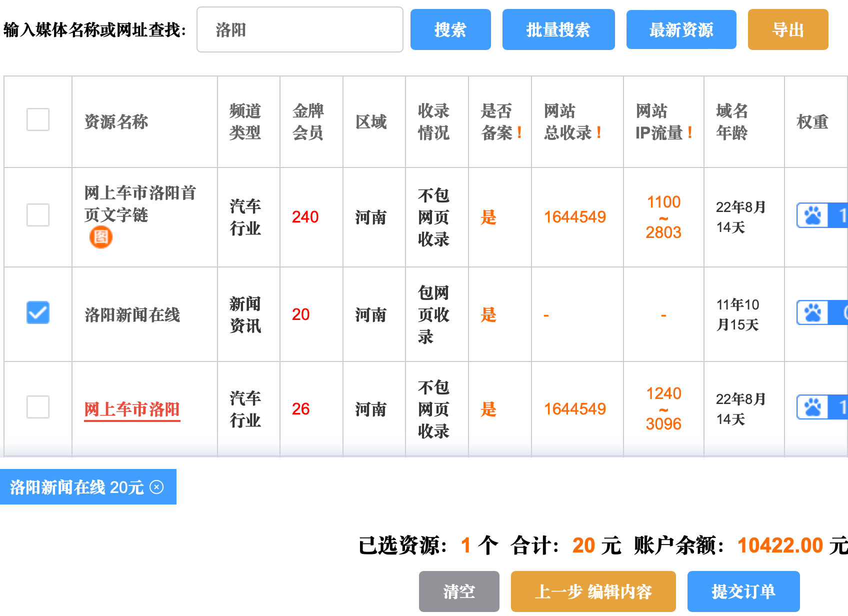Clear selections with the 清空 button
The height and width of the screenshot is (616, 848).
coord(459,591)
